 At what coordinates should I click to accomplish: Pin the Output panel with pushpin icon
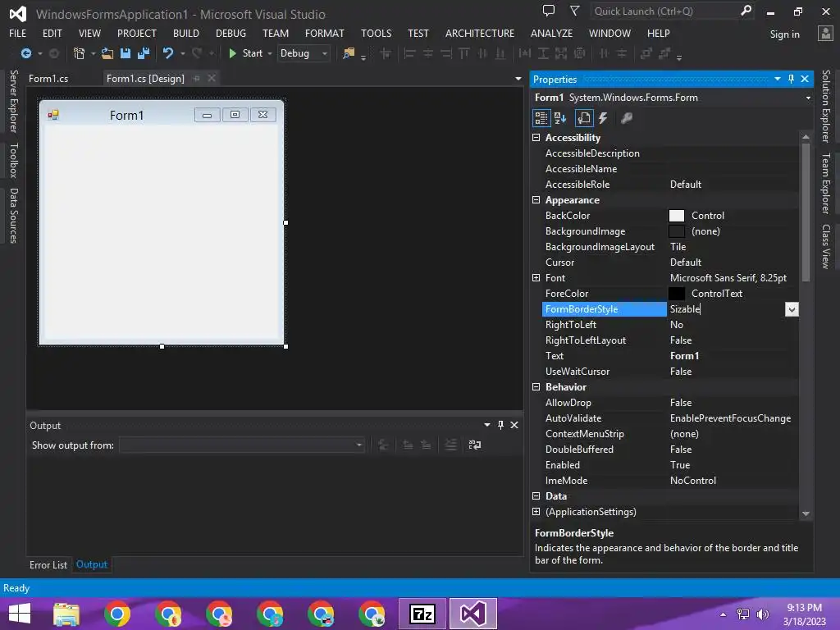click(501, 425)
